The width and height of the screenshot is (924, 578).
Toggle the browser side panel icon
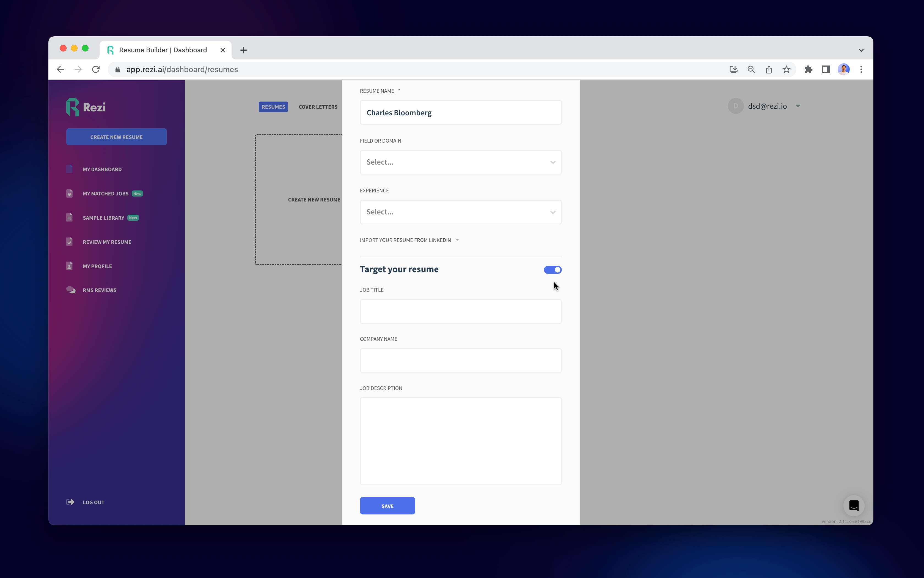[826, 69]
